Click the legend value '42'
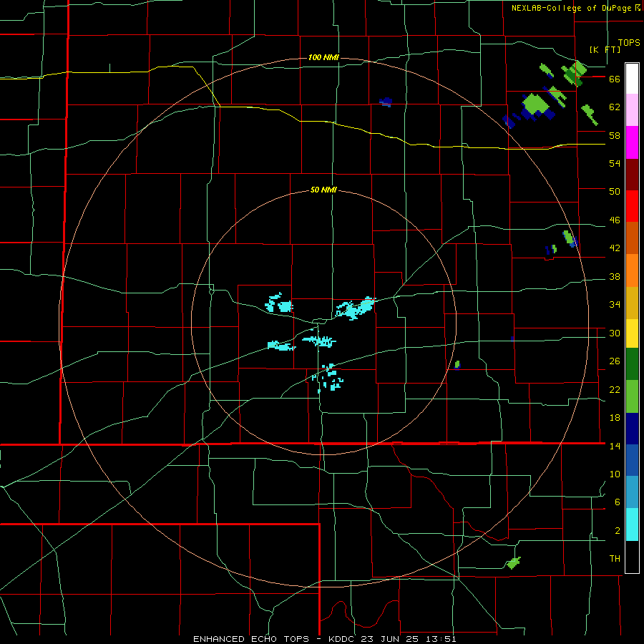Image resolution: width=644 pixels, height=644 pixels. point(615,248)
